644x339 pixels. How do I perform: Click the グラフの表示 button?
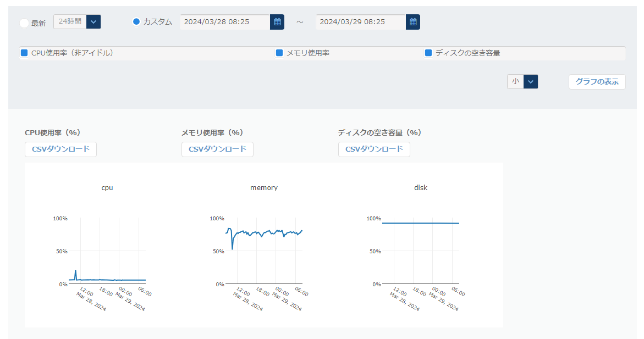click(597, 81)
